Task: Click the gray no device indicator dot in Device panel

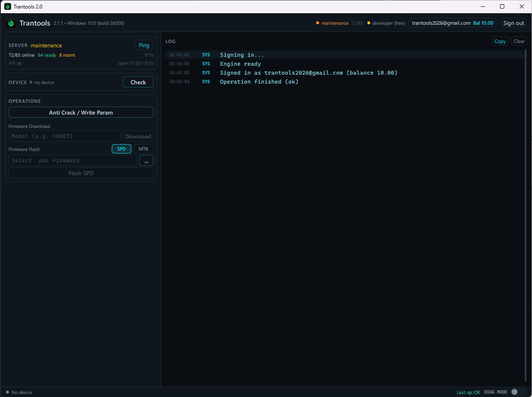Action: click(31, 82)
